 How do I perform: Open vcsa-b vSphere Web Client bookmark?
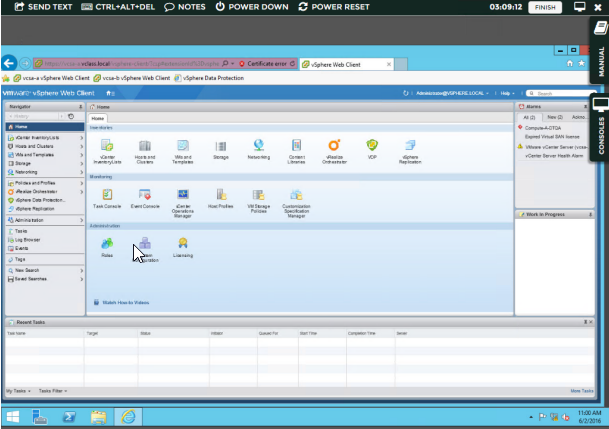(x=132, y=78)
